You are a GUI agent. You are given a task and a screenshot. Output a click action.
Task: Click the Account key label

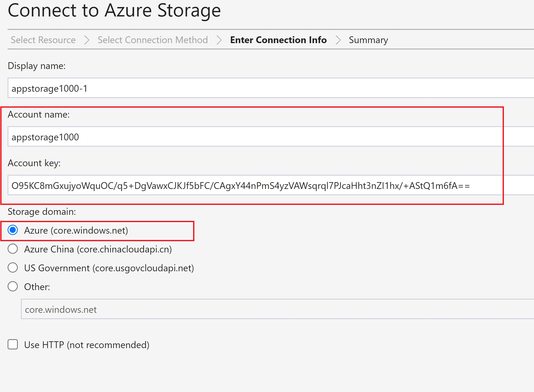[x=34, y=163]
